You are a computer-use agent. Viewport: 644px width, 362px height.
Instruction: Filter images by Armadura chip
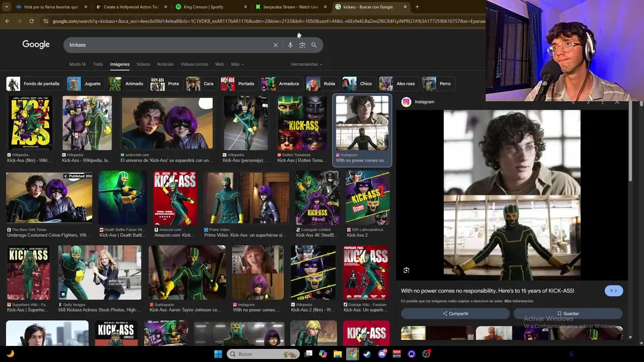pos(281,84)
